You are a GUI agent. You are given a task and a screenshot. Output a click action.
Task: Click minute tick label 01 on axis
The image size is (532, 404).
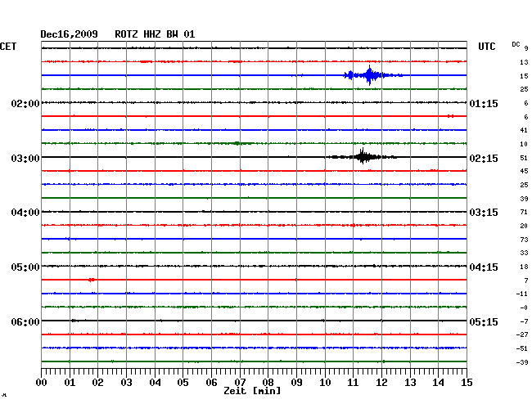click(70, 383)
